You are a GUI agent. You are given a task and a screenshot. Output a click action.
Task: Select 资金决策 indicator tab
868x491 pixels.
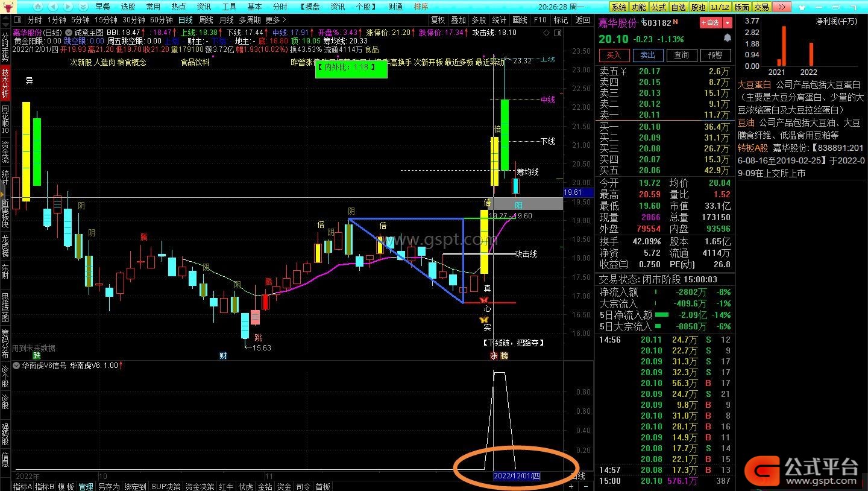(x=200, y=486)
